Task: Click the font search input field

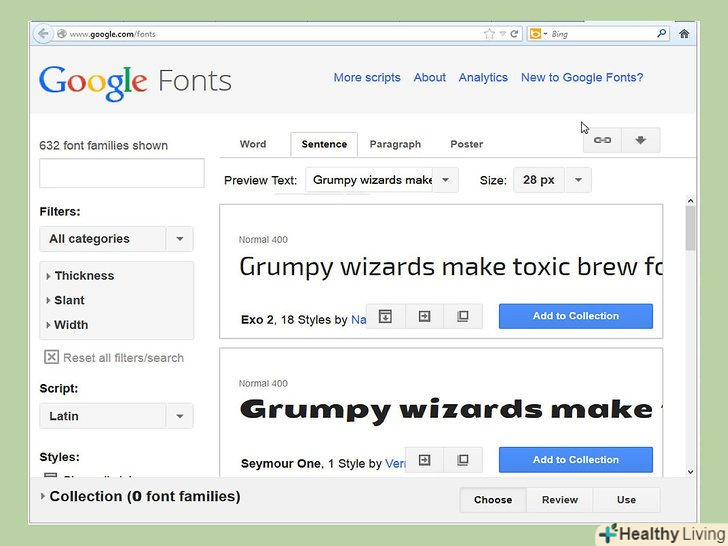Action: (x=121, y=173)
